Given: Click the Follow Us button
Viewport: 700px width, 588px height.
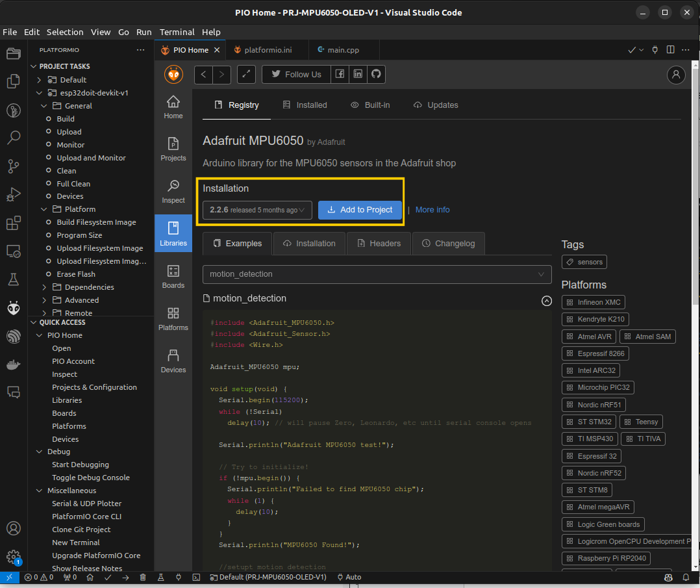Looking at the screenshot, I should coord(296,74).
